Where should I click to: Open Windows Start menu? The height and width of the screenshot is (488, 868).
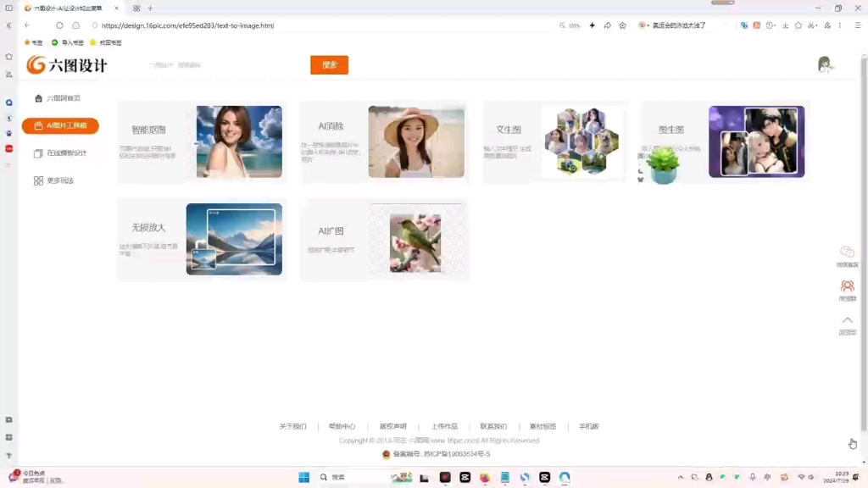coord(304,478)
